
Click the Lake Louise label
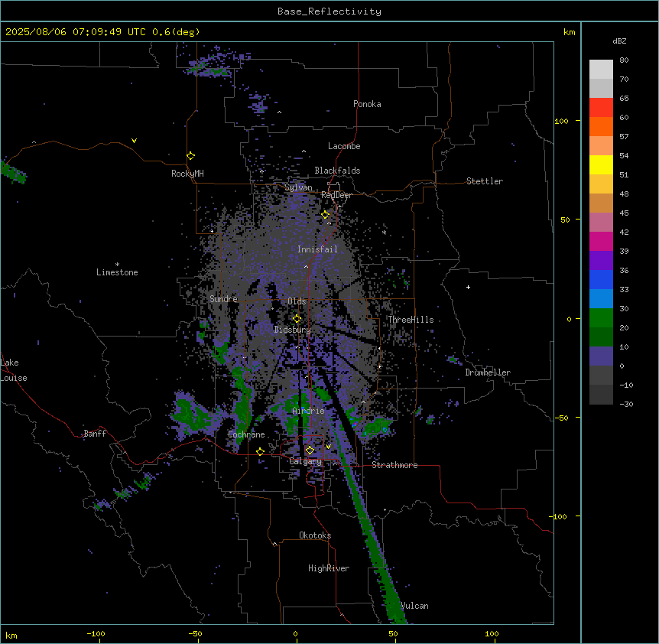(14, 370)
